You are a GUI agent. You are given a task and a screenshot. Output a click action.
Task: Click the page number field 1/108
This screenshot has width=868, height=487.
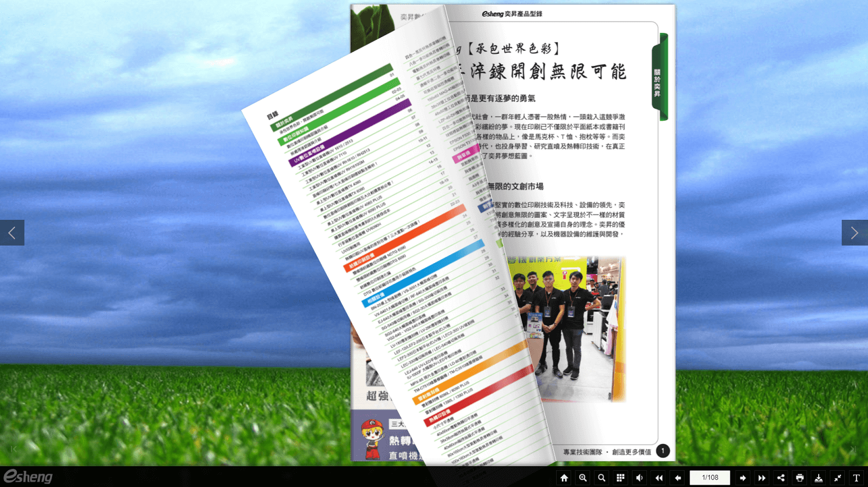(710, 478)
